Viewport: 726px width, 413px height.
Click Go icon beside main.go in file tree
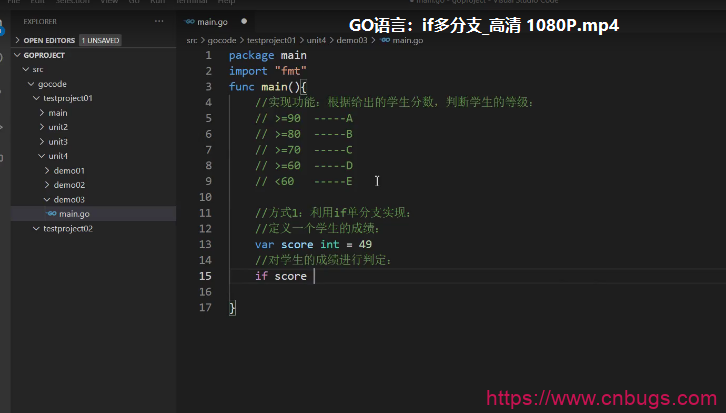pos(51,214)
